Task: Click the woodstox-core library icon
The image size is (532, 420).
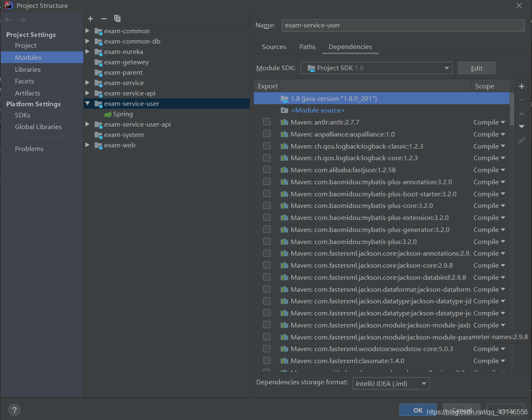Action: pos(284,349)
